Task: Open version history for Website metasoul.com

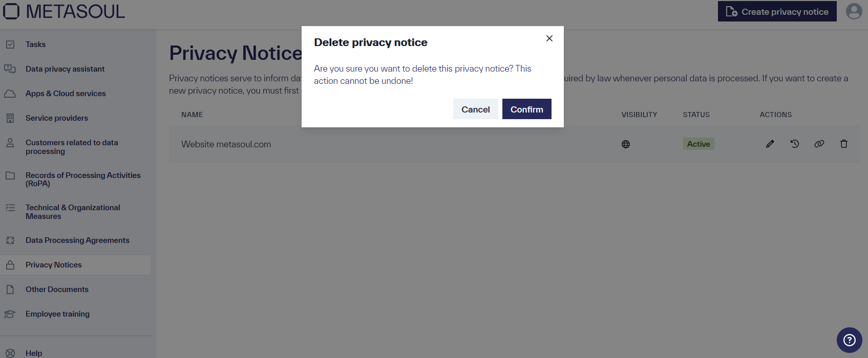Action: 794,144
